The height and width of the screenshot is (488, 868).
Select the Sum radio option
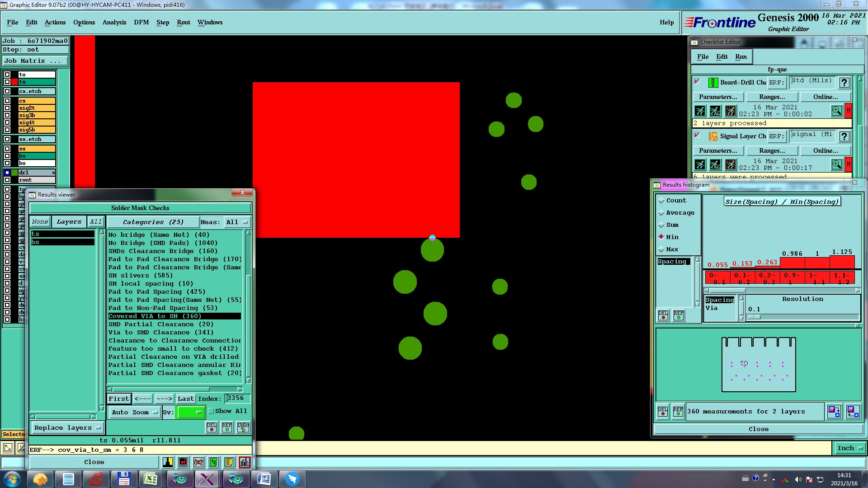[x=661, y=225]
